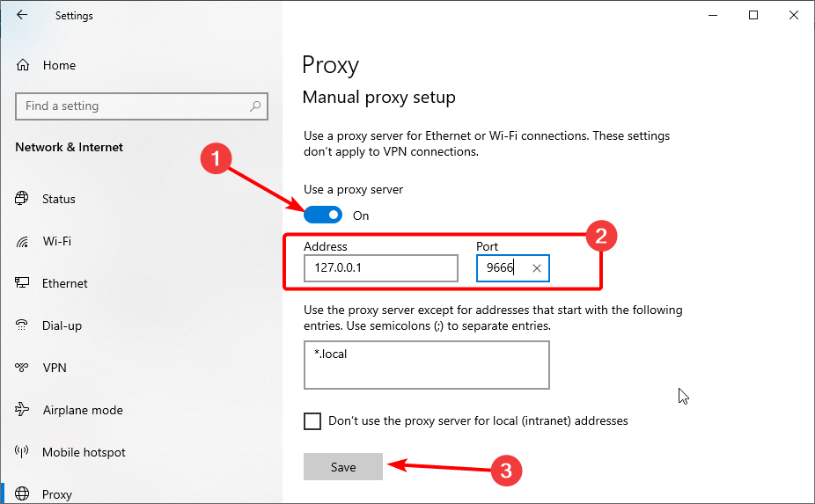Open the Dial-up icon
815x504 pixels.
coord(22,325)
